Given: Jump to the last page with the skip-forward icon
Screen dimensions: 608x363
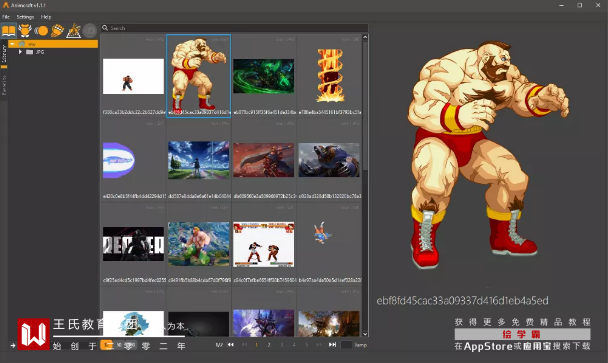Looking at the screenshot, I should tap(332, 345).
